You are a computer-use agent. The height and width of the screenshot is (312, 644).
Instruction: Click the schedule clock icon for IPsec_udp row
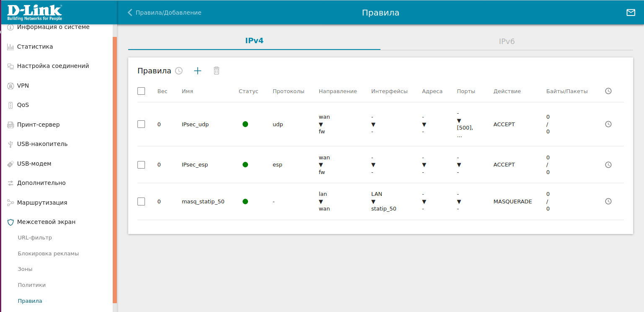pyautogui.click(x=608, y=124)
